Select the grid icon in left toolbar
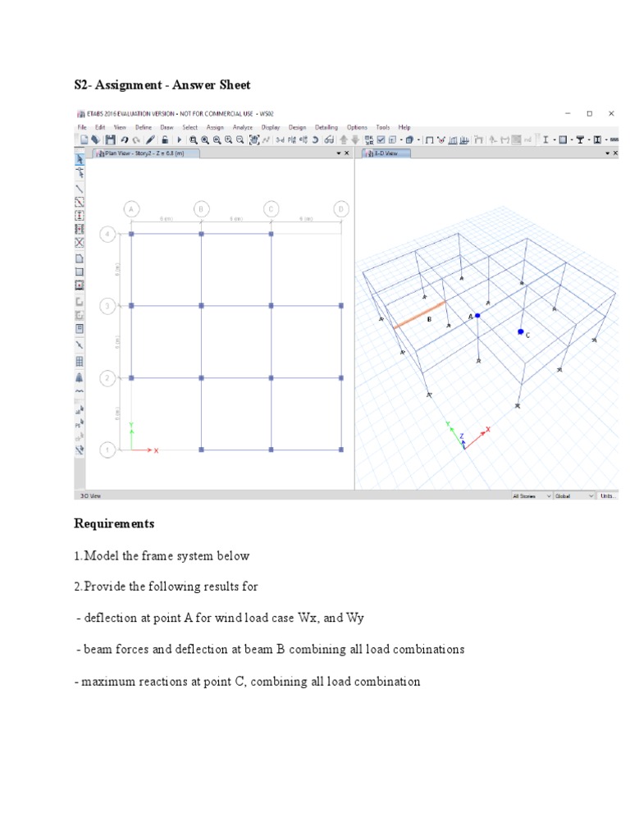The height and width of the screenshot is (840, 630). pyautogui.click(x=80, y=362)
